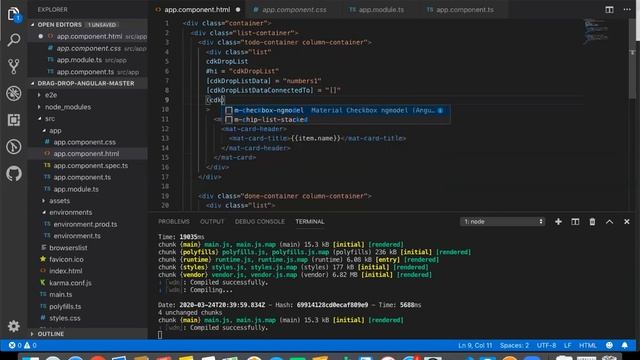640x360 pixels.
Task: Open the Problems panel tab
Action: tap(174, 222)
